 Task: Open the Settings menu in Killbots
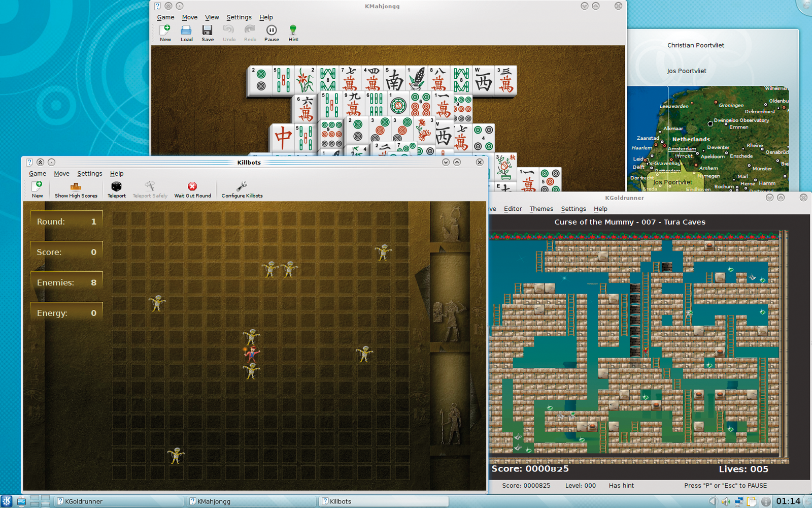tap(90, 174)
